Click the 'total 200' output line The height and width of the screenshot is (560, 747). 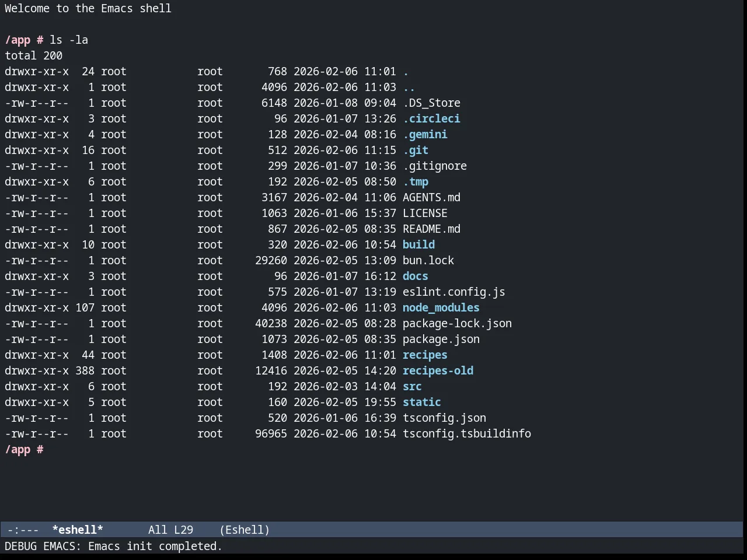click(33, 55)
